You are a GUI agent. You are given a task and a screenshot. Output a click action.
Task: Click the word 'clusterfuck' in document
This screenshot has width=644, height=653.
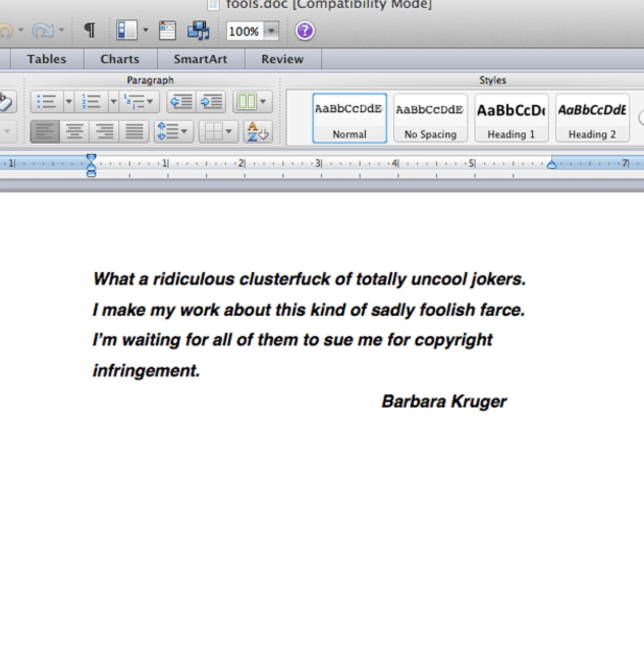coord(285,279)
